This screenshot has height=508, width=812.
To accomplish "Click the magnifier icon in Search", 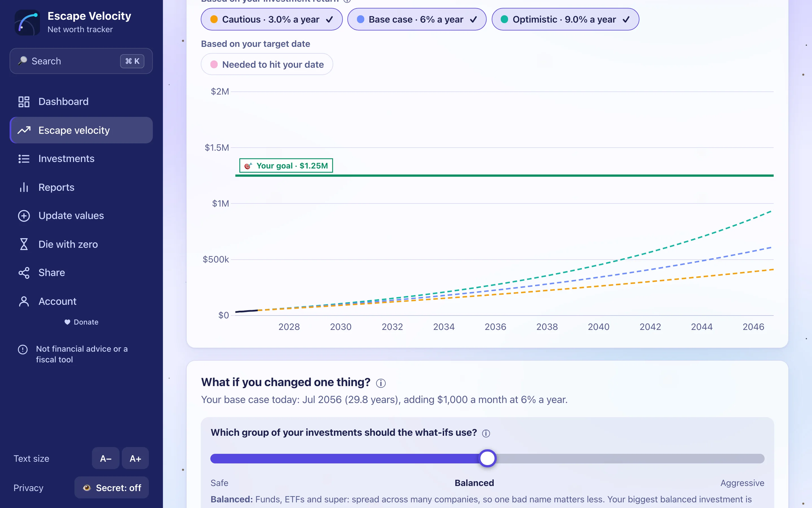I will click(23, 61).
